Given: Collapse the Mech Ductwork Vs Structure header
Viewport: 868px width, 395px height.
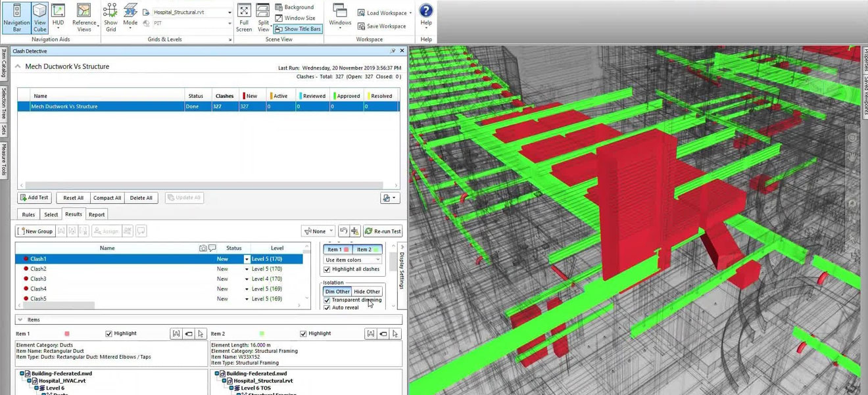Looking at the screenshot, I should (x=18, y=66).
